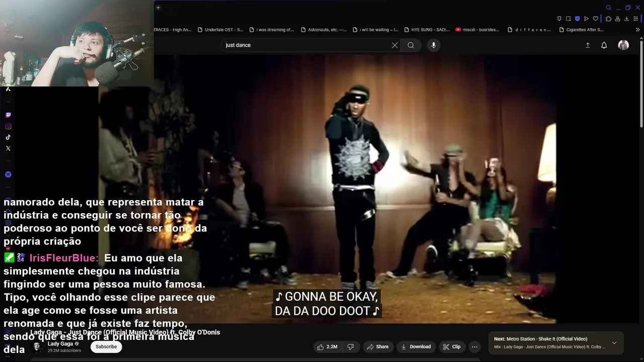644x362 pixels.
Task: Click the send/flow arrow icon
Action: point(586,19)
